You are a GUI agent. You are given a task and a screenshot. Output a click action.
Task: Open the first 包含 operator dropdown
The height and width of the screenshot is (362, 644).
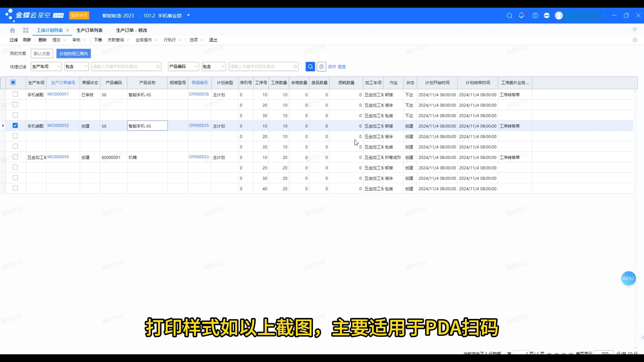76,67
